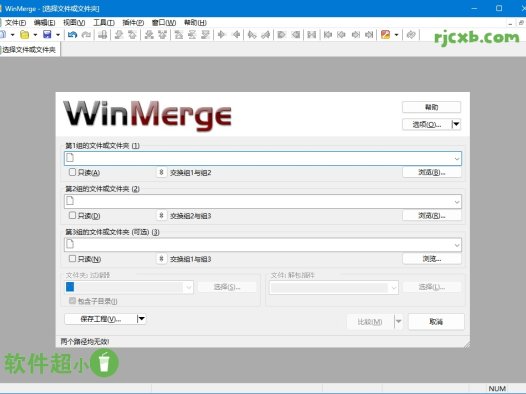This screenshot has width=526, height=394.
Task: Open the 工具(T) menu
Action: (x=104, y=22)
